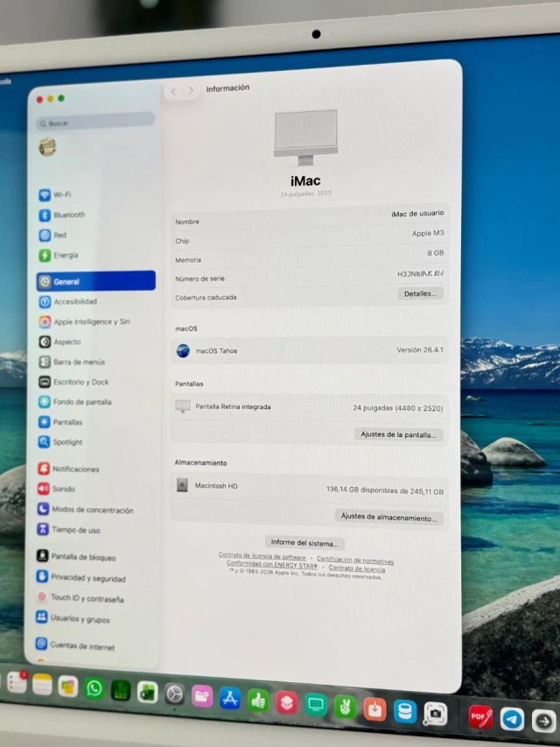
Task: Select Red in the sidebar
Action: pos(52,235)
